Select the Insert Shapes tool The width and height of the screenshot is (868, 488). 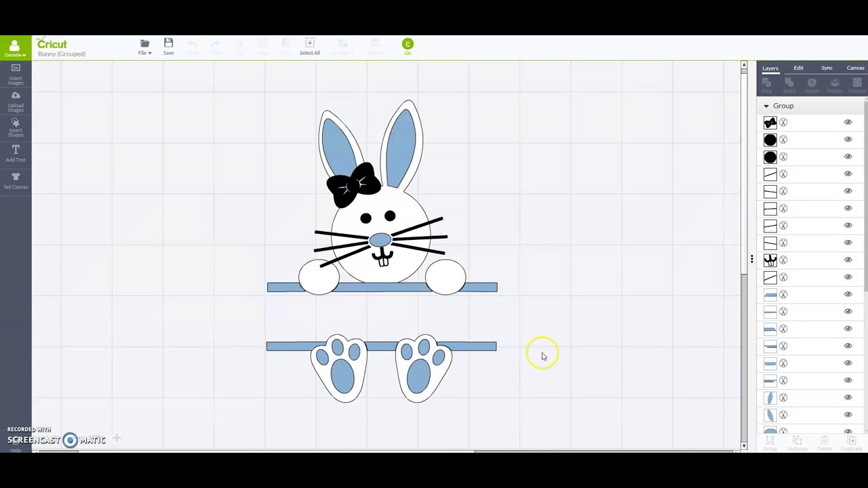pos(16,128)
